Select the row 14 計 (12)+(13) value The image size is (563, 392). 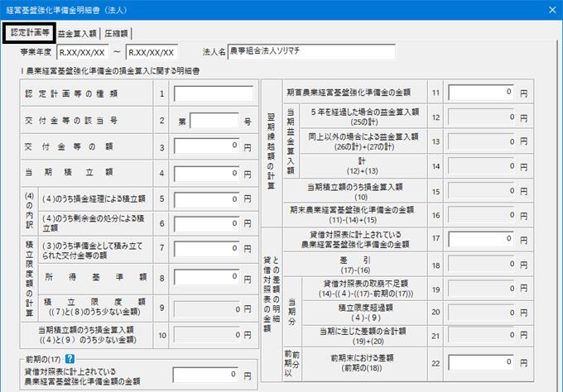[x=481, y=166]
